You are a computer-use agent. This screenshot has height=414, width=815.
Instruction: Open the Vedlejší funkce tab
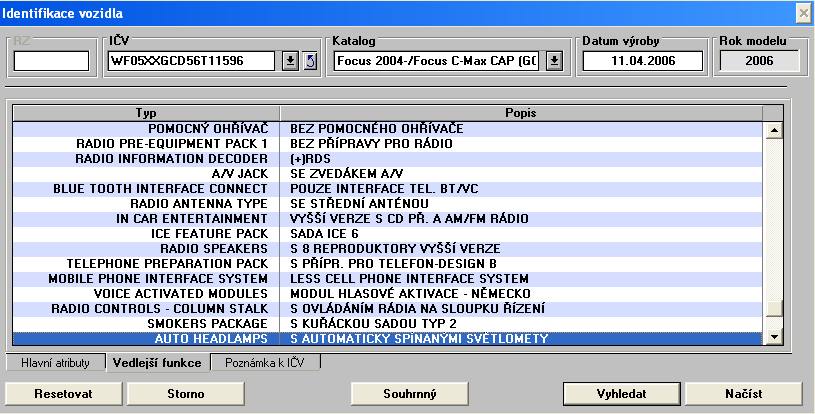tap(151, 363)
